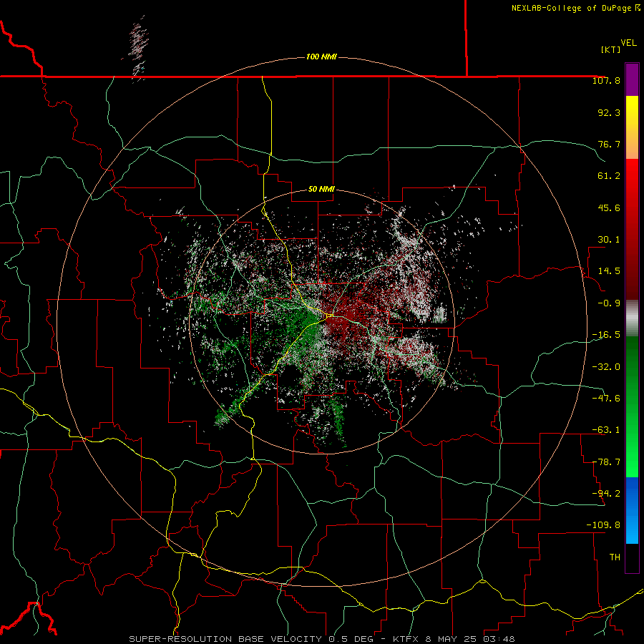Click the -0.9 velocity scale value
Viewport: 644px width, 644px height.
(609, 303)
